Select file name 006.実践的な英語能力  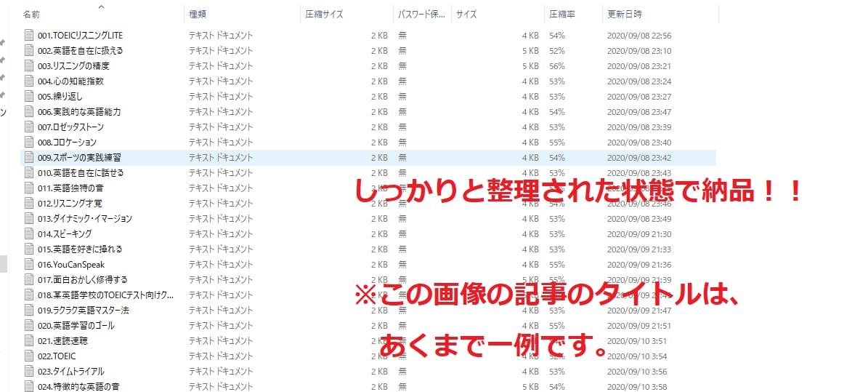tap(79, 111)
